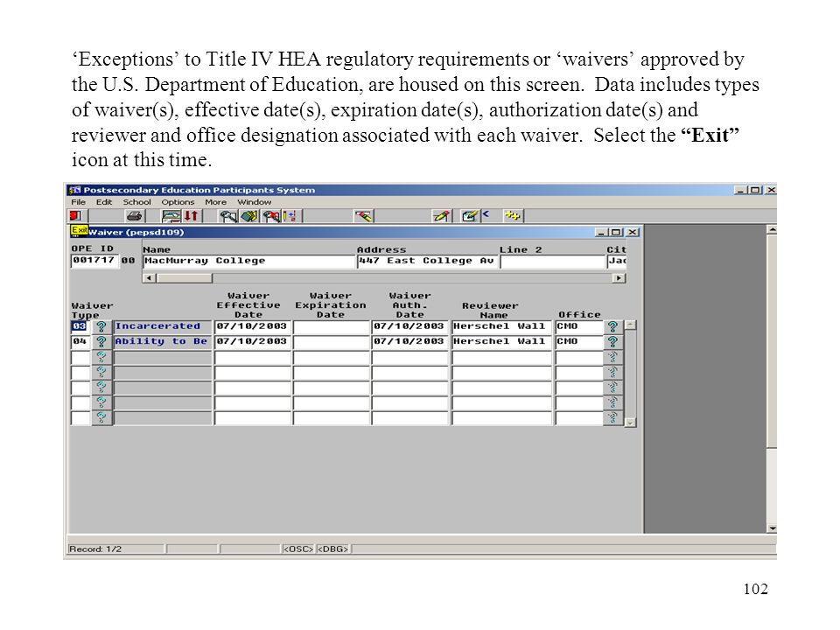Click the red door Exit icon

point(75,216)
